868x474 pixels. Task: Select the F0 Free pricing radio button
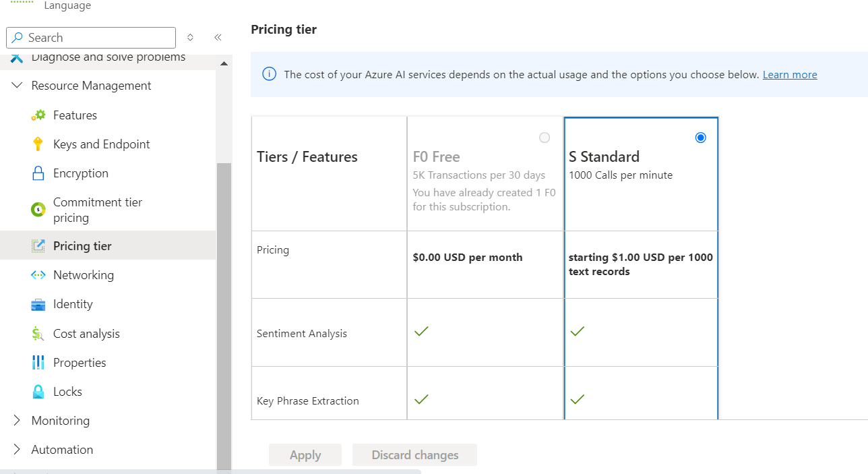[545, 137]
